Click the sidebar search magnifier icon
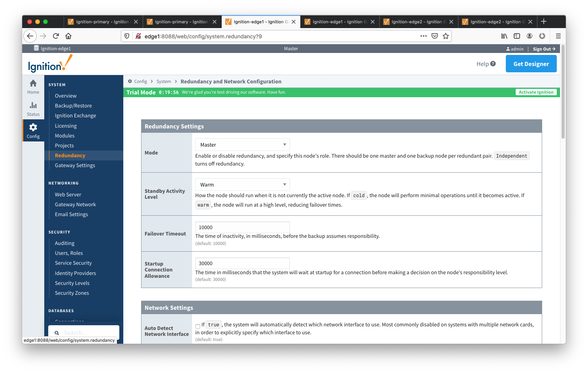 (x=57, y=333)
